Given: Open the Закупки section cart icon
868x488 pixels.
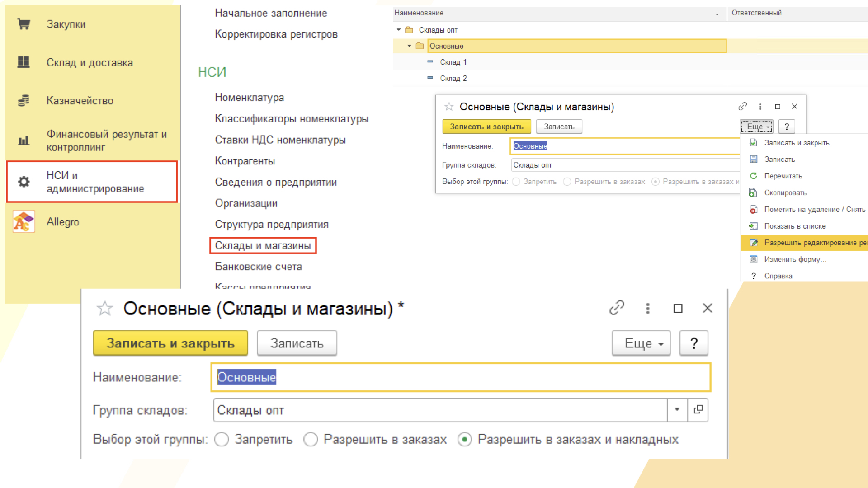Looking at the screenshot, I should [x=24, y=24].
